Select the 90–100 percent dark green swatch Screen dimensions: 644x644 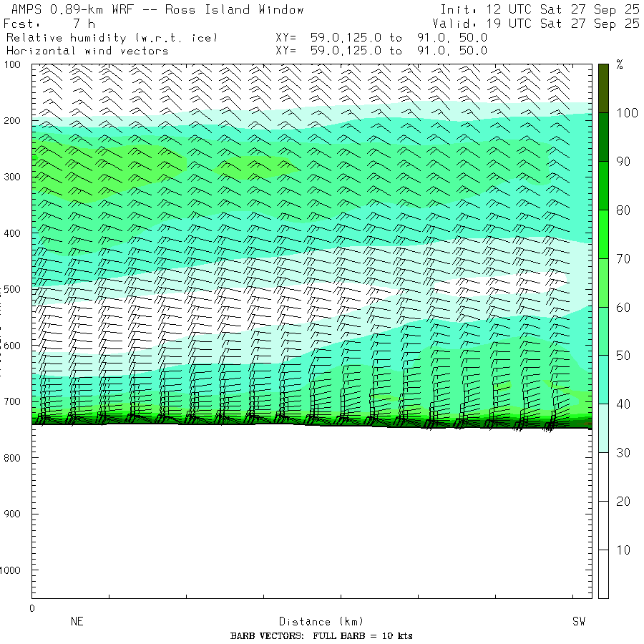point(603,137)
